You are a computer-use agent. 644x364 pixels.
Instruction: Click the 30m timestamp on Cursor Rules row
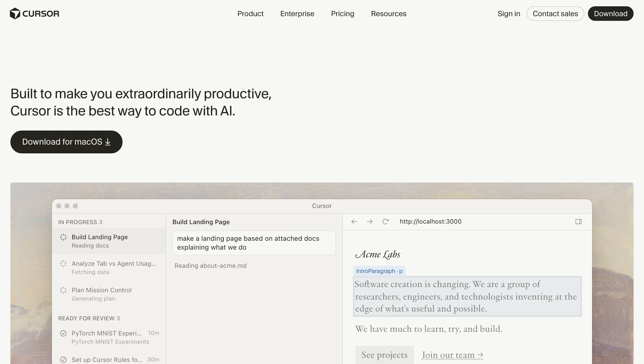point(153,359)
